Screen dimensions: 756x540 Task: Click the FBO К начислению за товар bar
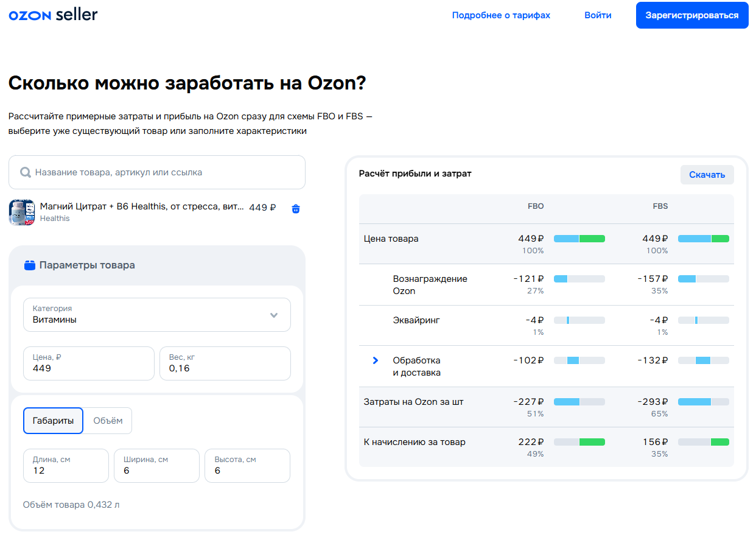(579, 442)
